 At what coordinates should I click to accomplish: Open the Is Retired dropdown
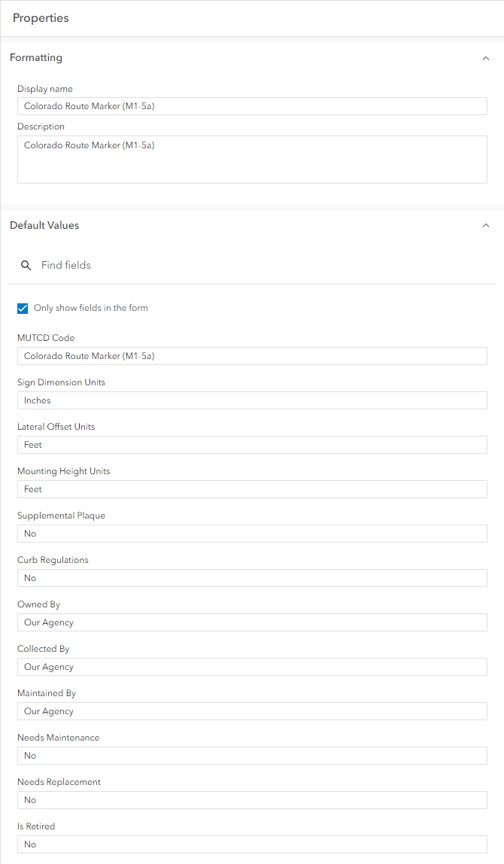[252, 844]
